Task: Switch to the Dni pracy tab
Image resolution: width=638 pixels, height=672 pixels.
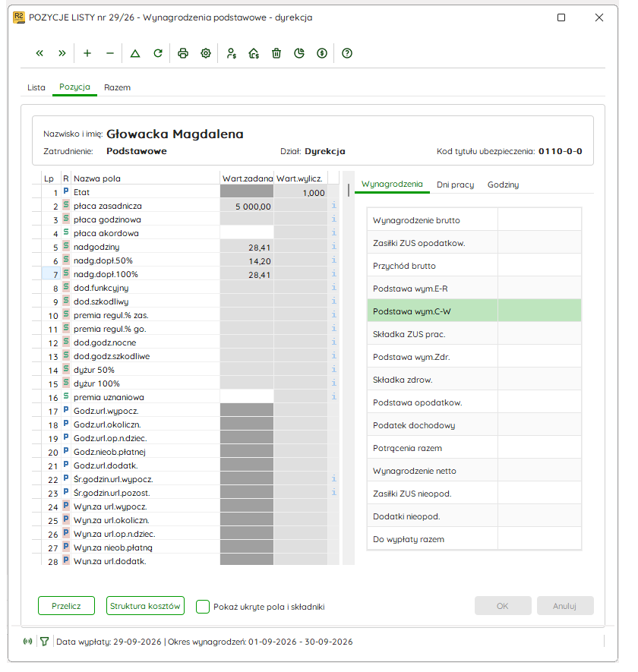Action: coord(456,185)
